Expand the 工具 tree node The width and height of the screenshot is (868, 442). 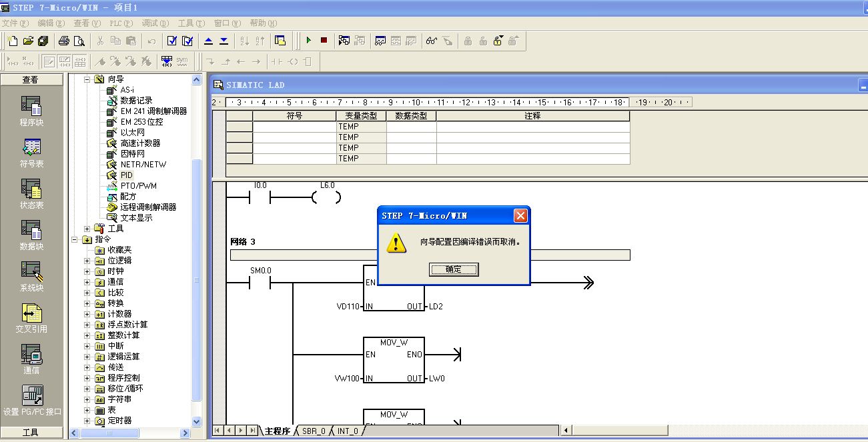point(87,229)
